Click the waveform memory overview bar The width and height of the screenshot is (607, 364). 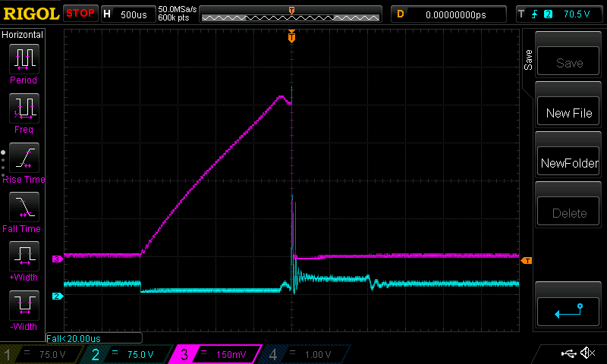click(x=292, y=14)
